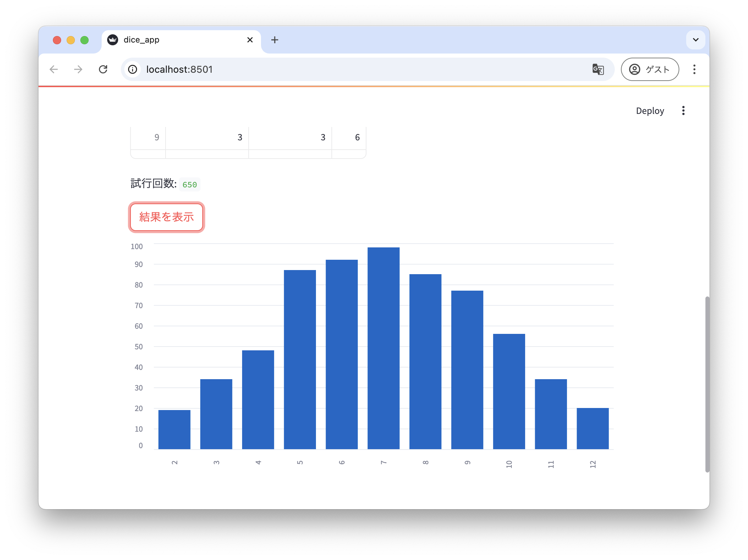Click the Deploy button
The image size is (748, 560).
click(650, 110)
